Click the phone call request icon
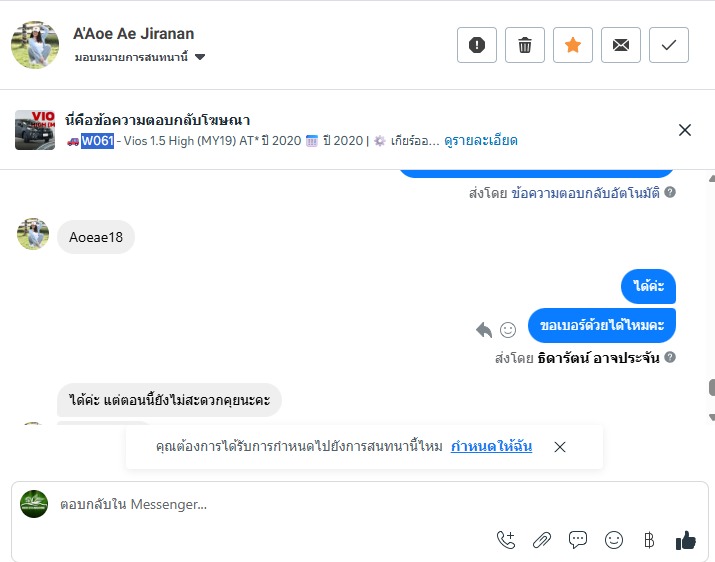Viewport: 715px width, 562px height. tap(506, 540)
